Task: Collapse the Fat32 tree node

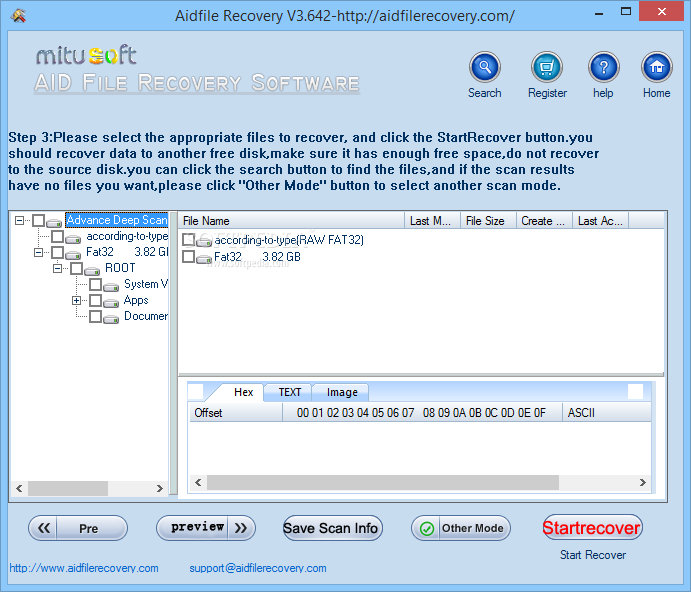Action: [38, 252]
